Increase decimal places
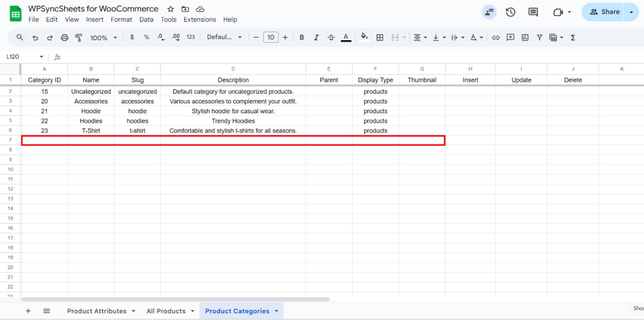Viewport: 644px width, 320px height. [176, 37]
